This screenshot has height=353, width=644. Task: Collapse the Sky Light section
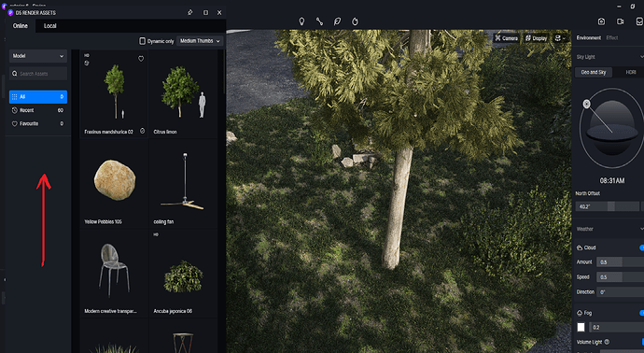[x=641, y=57]
